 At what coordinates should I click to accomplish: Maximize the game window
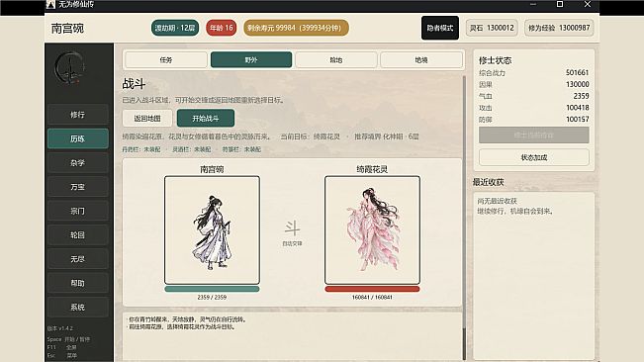coord(560,4)
